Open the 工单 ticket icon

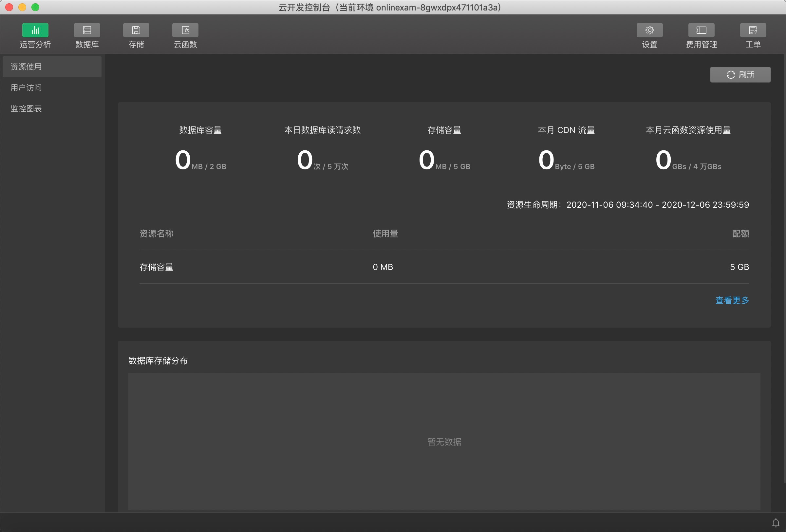coord(753,30)
